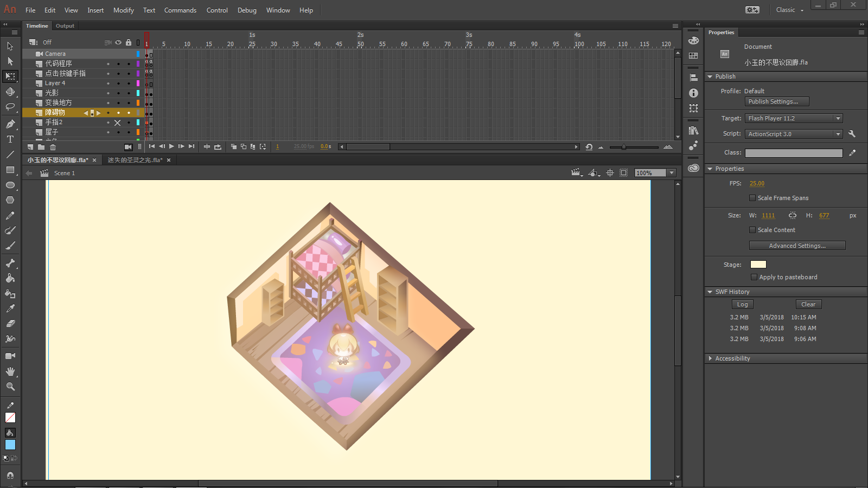
Task: Toggle lock all layers icon
Action: click(x=129, y=42)
